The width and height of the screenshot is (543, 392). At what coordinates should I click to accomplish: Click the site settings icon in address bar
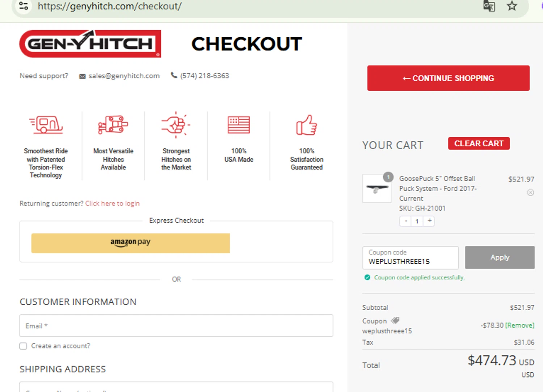click(x=24, y=6)
